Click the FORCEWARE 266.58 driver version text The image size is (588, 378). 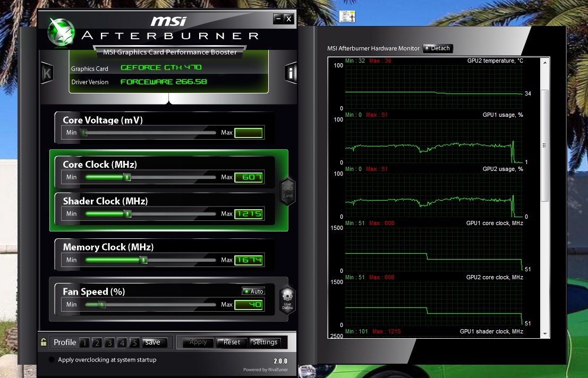(164, 82)
